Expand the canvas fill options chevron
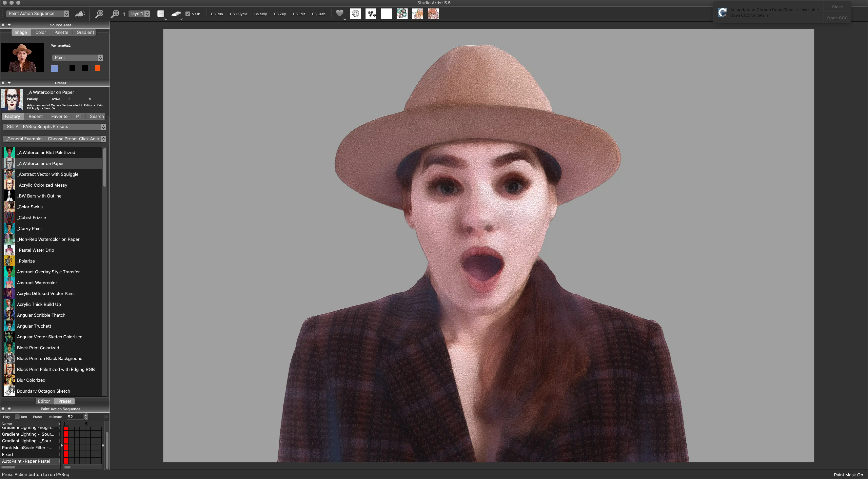Screen dimensions: 868x479 tap(165, 19)
